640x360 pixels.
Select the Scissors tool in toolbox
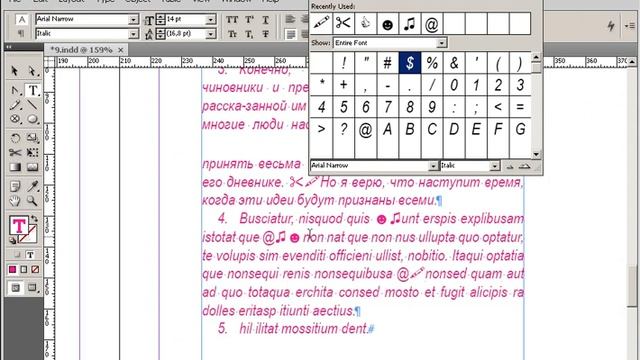[x=15, y=153]
